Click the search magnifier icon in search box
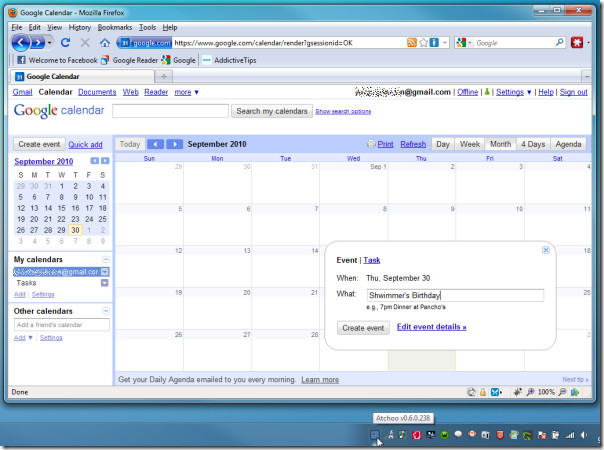604x450 pixels. (559, 42)
